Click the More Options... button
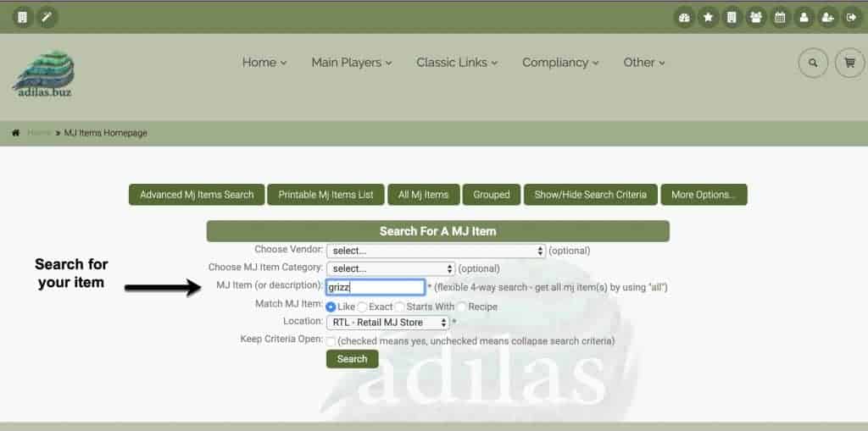 click(704, 195)
